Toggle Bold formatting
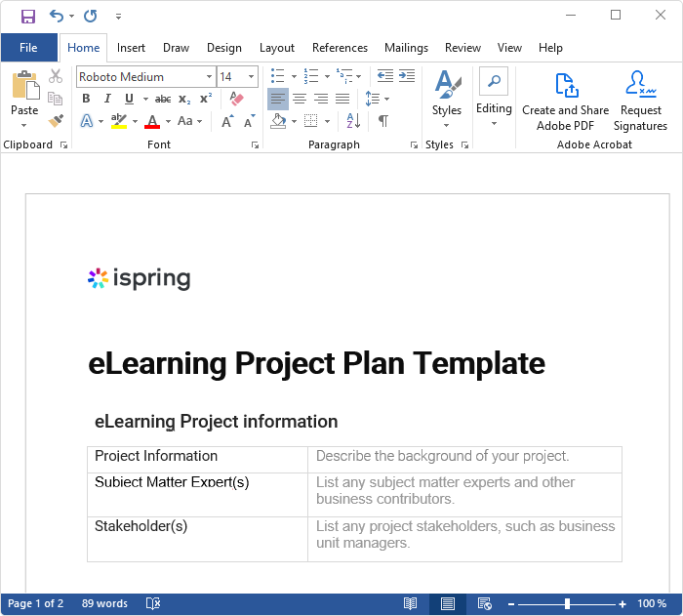Viewport: 683px width, 616px height. click(x=86, y=99)
